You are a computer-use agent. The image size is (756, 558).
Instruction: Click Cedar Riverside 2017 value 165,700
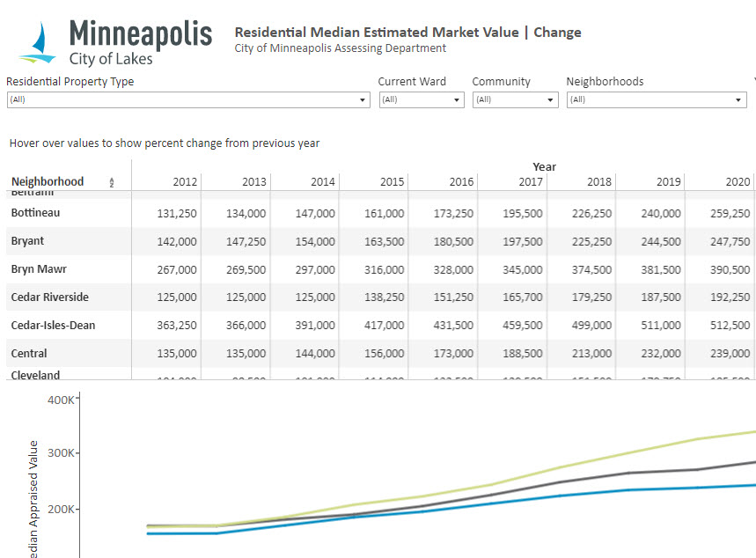pos(523,297)
